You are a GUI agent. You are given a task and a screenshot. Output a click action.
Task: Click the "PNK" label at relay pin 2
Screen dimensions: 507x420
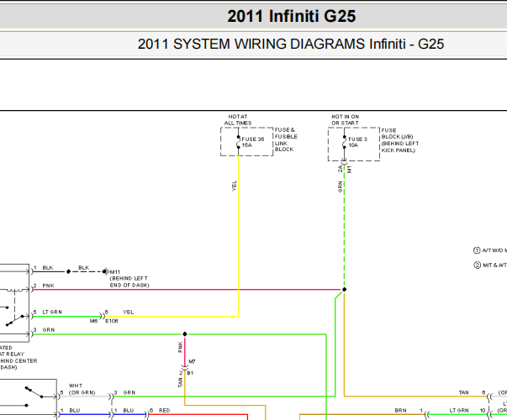click(48, 286)
